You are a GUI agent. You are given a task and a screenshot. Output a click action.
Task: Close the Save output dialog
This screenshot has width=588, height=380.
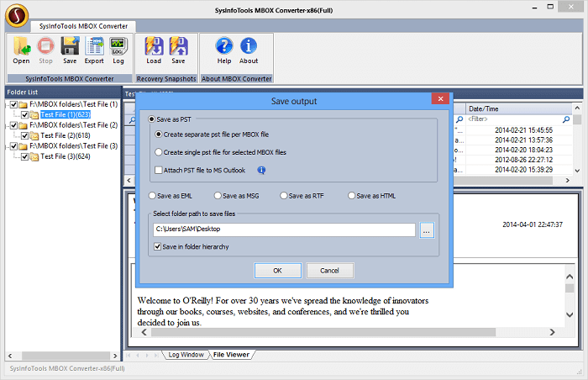click(x=441, y=98)
